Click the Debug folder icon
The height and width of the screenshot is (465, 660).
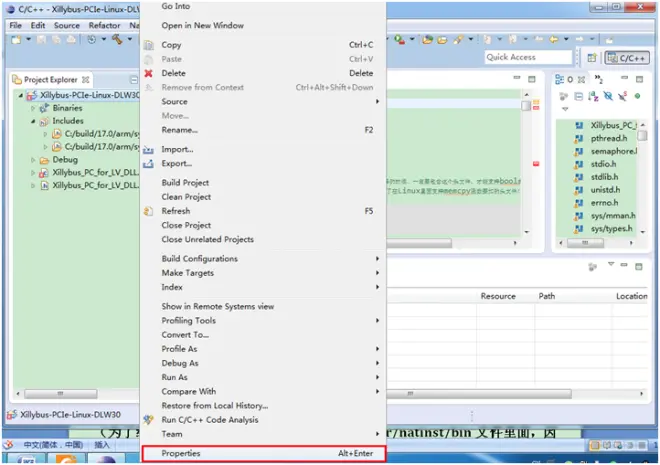44,160
